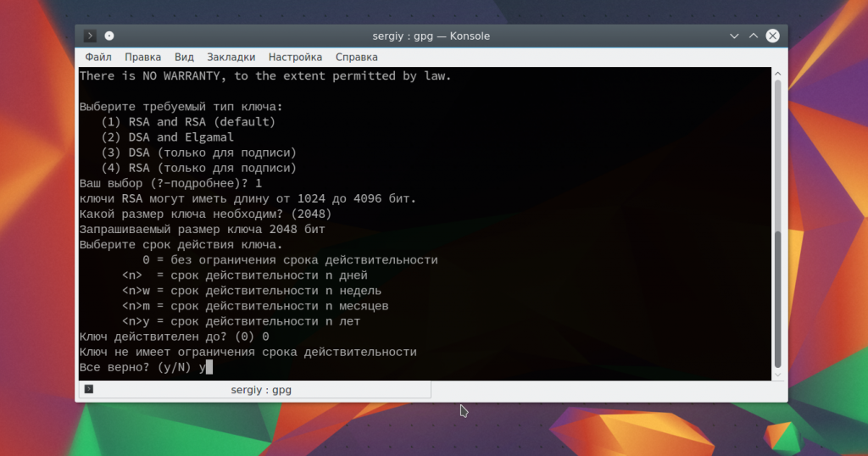
Task: Click the scrollbar track above the handle
Action: point(778,144)
